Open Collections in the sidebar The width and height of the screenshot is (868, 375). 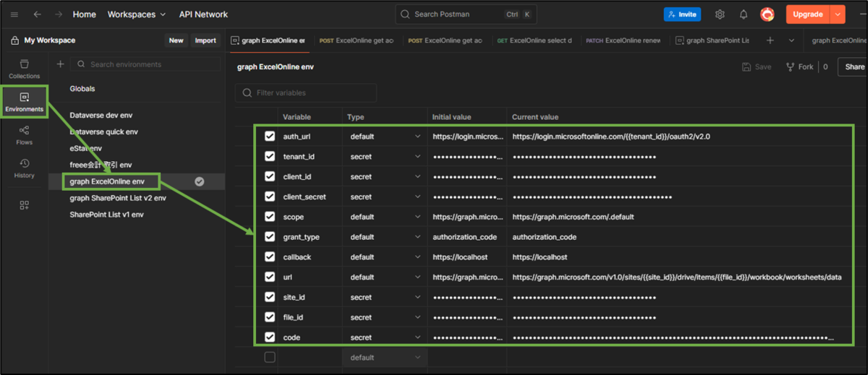(25, 69)
